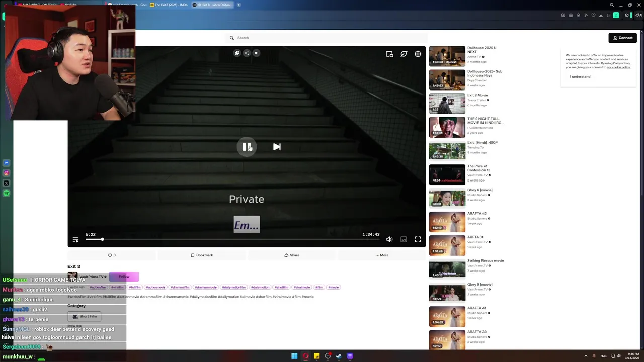Seek using the video progress bar

(x=232, y=239)
